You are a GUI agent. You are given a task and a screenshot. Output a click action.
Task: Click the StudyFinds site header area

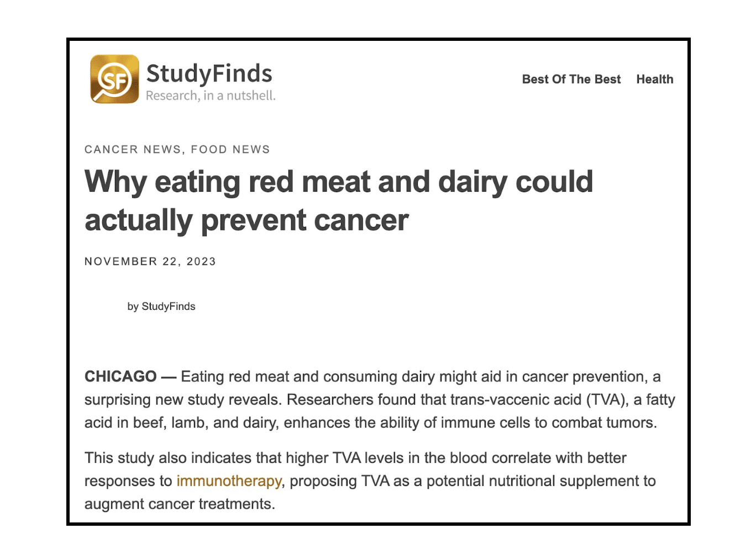182,79
